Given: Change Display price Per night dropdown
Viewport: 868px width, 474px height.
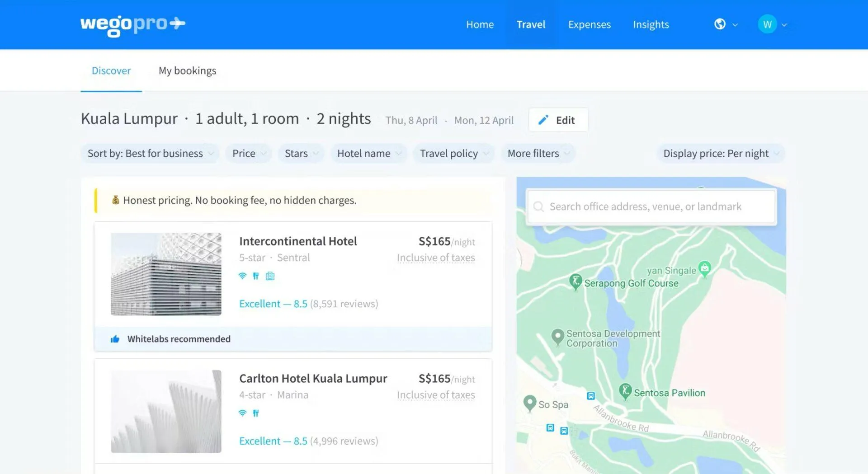Looking at the screenshot, I should click(721, 153).
